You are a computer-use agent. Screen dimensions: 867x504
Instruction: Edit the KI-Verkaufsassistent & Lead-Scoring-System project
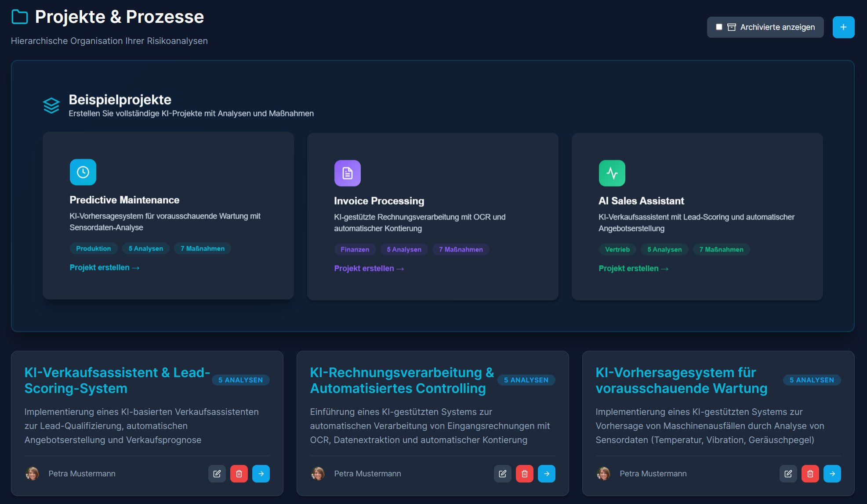pyautogui.click(x=217, y=474)
